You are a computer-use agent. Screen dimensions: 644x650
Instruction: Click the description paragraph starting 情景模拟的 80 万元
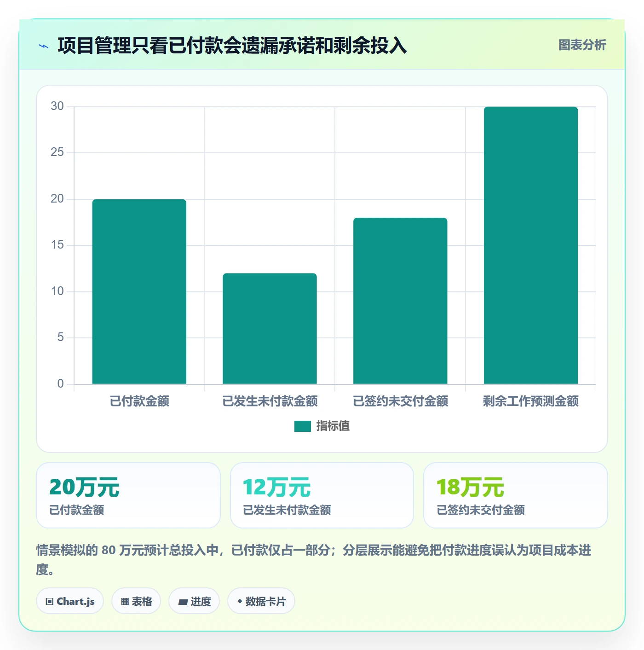(314, 560)
